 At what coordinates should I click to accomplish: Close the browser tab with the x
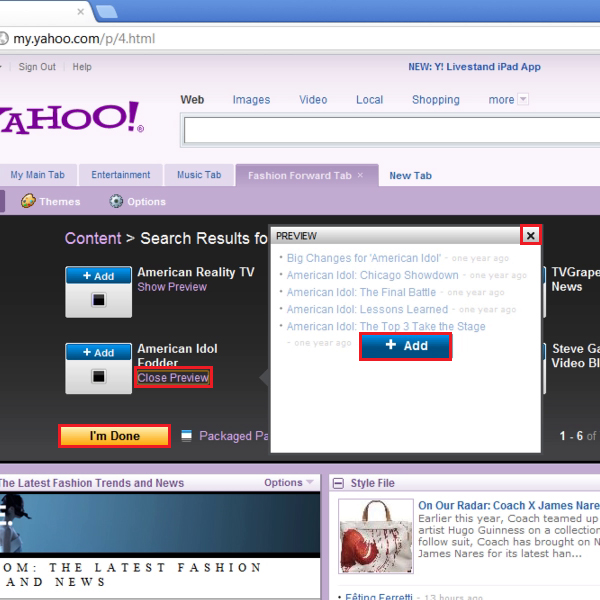click(x=80, y=12)
